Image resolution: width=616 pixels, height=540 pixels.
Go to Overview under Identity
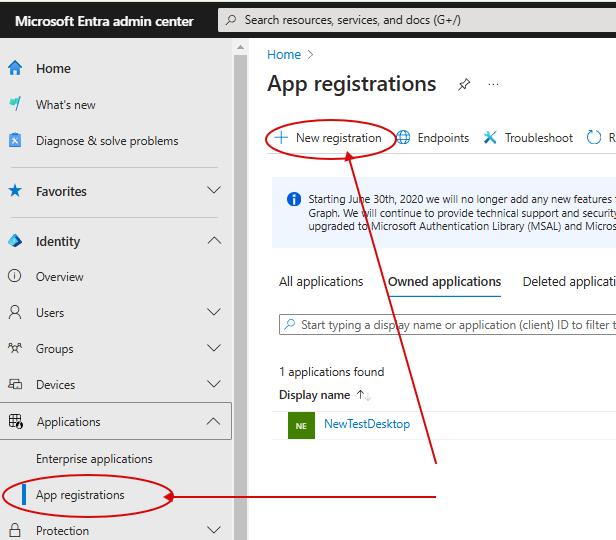pyautogui.click(x=60, y=276)
